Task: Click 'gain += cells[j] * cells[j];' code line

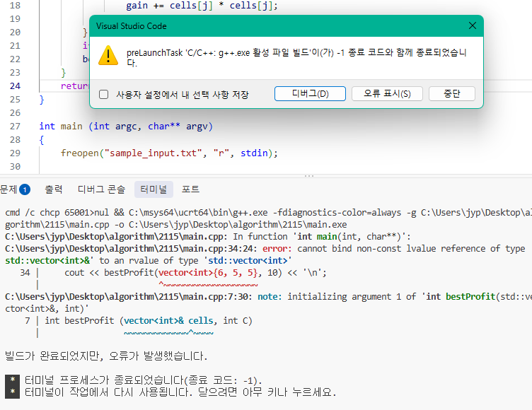Action: (202, 6)
